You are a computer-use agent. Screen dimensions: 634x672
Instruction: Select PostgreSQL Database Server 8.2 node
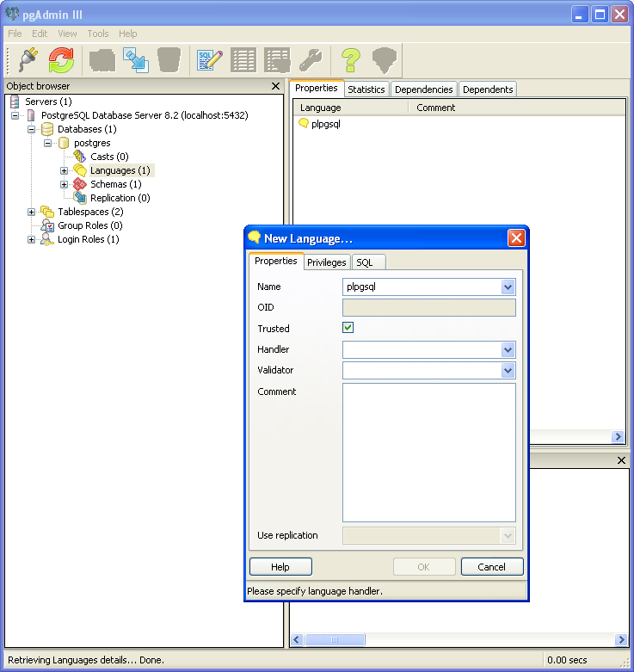tap(145, 115)
